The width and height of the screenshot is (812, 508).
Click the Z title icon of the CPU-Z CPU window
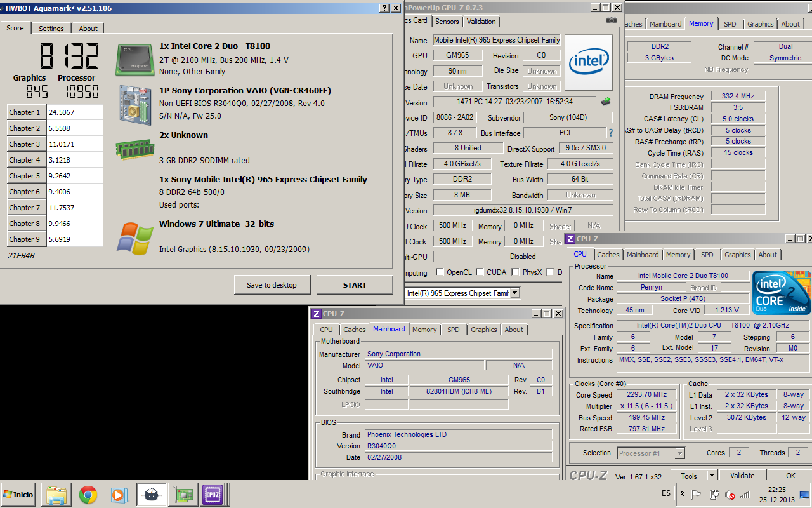[570, 239]
